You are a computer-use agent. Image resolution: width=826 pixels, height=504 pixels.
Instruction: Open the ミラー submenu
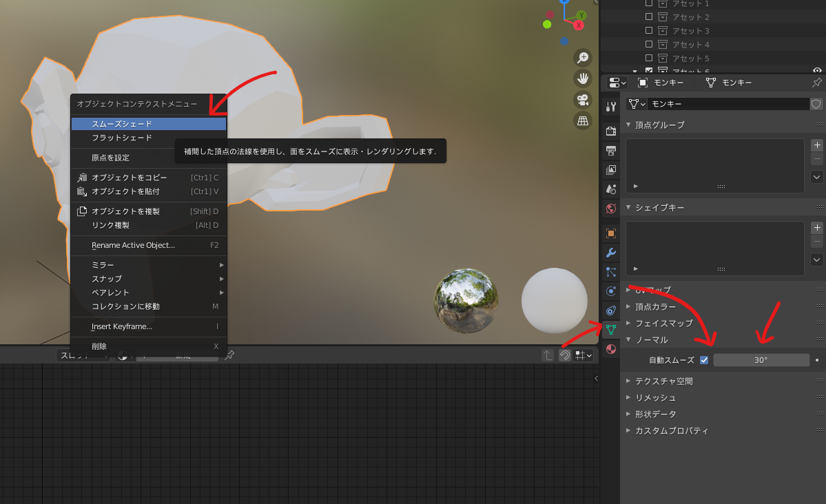[149, 265]
